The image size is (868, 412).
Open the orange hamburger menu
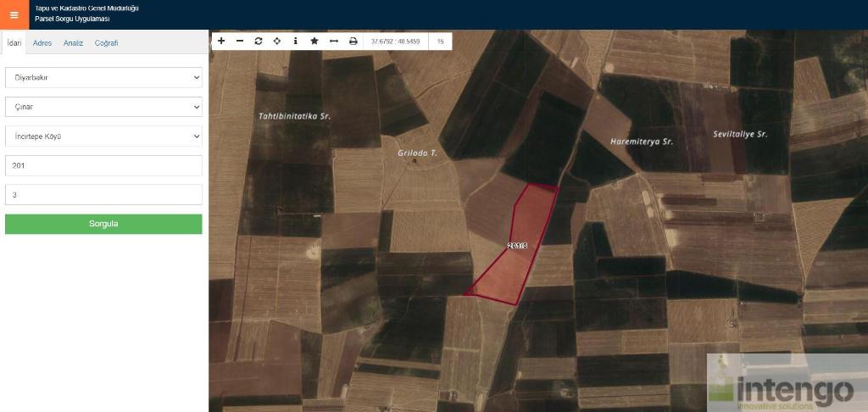(14, 15)
